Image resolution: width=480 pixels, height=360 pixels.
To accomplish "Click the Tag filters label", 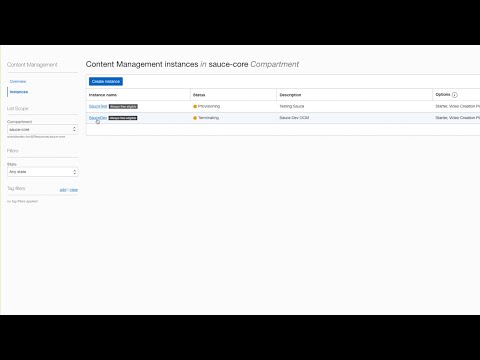I will pyautogui.click(x=16, y=188).
